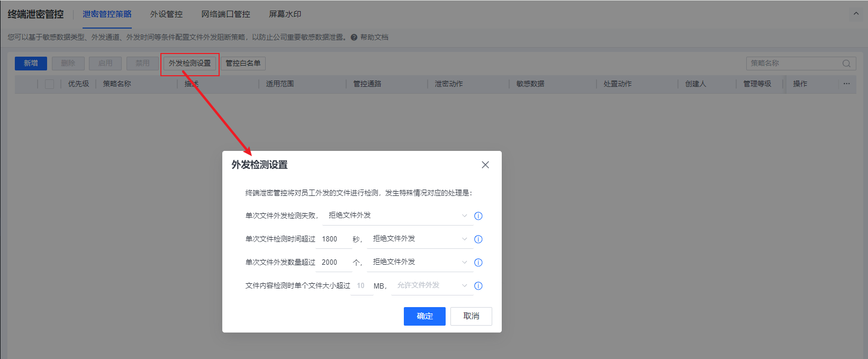Open the 屏幕水印 tab
This screenshot has width=868, height=359.
click(285, 14)
